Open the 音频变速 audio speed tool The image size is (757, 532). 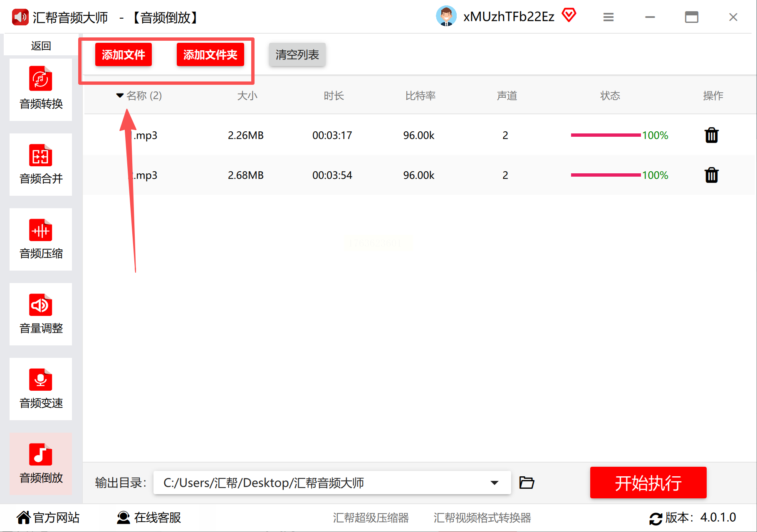[x=41, y=389]
